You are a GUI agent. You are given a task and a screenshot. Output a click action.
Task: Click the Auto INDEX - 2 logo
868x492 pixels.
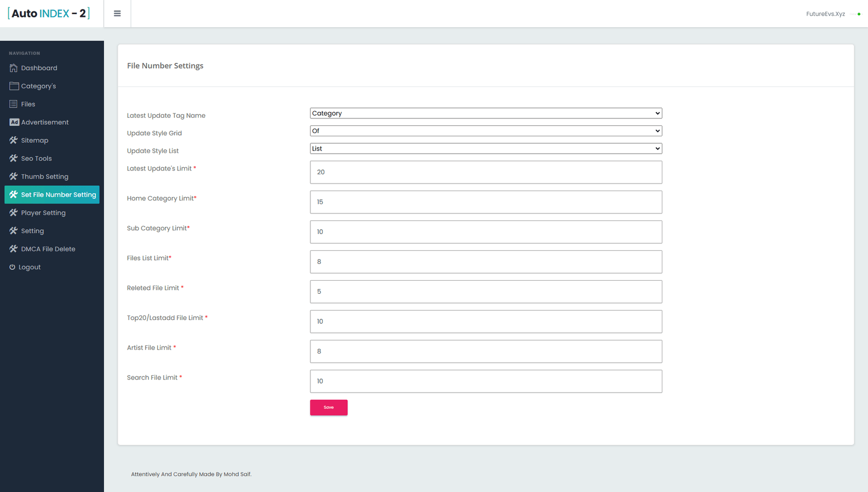click(x=49, y=14)
